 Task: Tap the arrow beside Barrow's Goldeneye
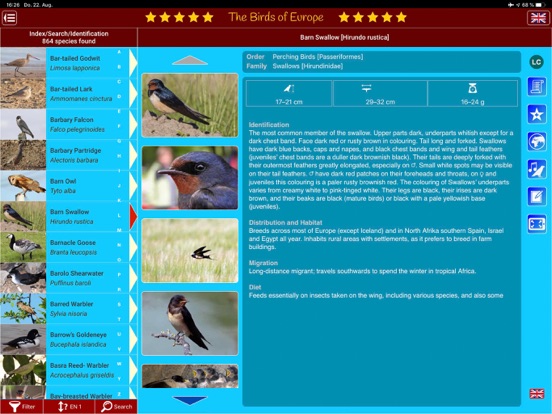(x=133, y=339)
